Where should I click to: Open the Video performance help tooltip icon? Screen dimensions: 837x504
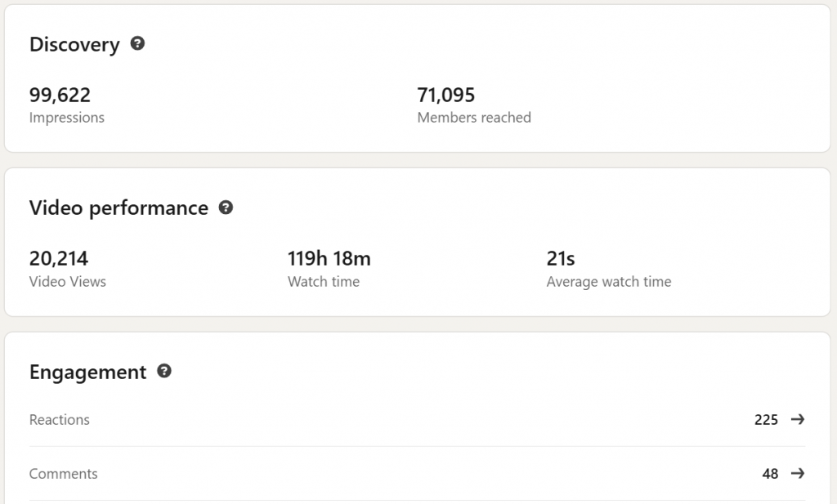pyautogui.click(x=226, y=207)
